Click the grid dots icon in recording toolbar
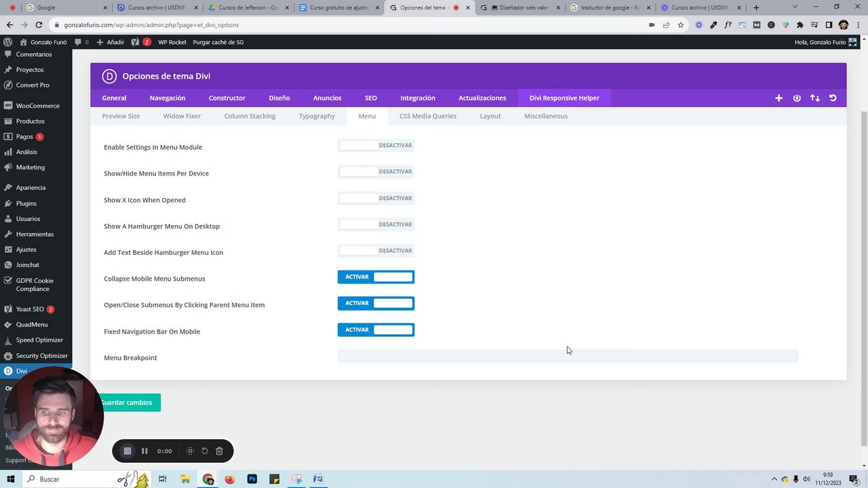Image resolution: width=868 pixels, height=488 pixels. click(x=190, y=451)
